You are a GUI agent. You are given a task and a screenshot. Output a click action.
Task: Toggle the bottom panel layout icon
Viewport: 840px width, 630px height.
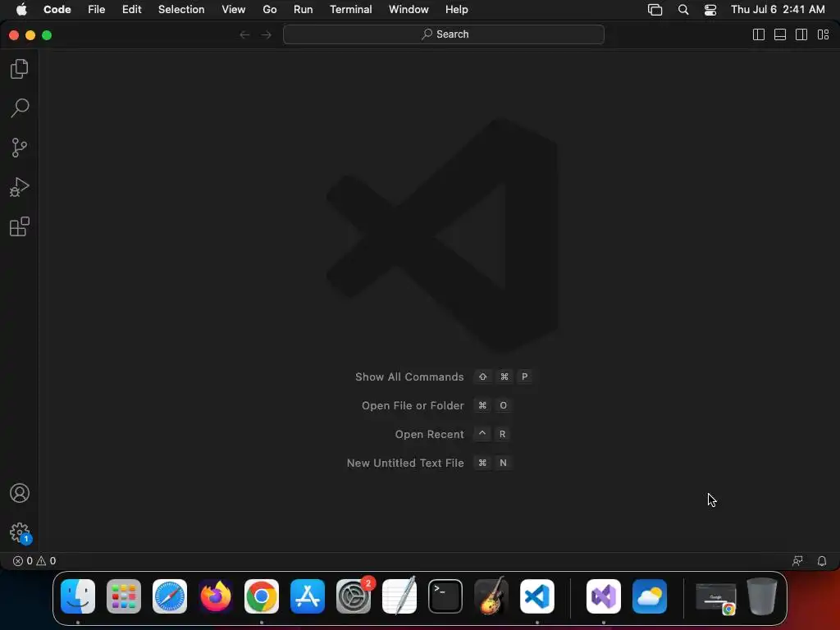(x=780, y=34)
